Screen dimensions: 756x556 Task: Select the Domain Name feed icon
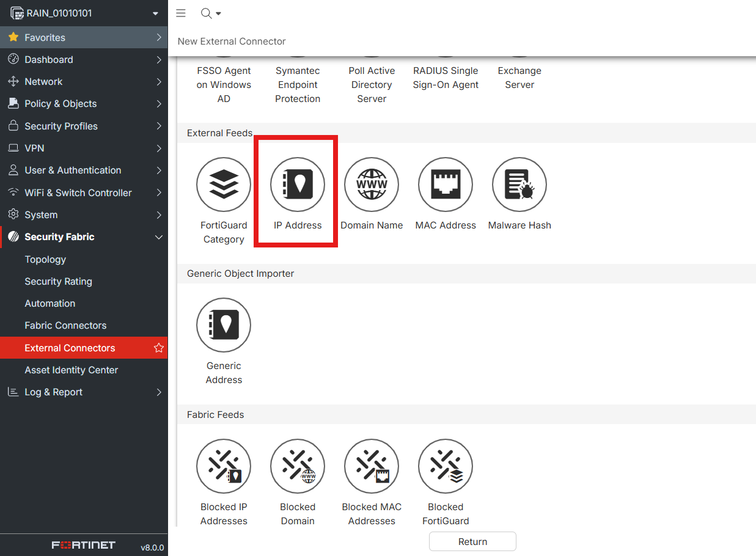click(x=372, y=185)
